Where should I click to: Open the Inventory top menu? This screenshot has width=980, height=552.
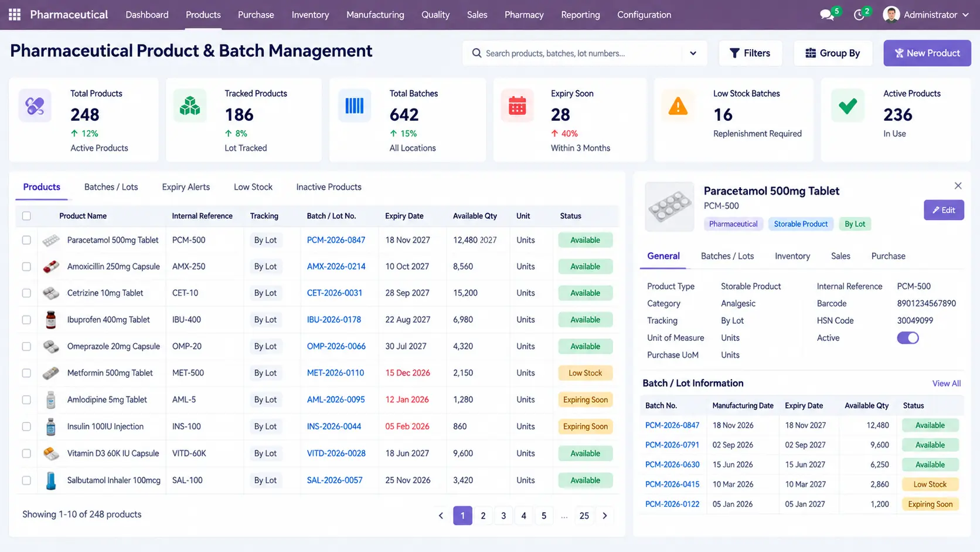(310, 15)
